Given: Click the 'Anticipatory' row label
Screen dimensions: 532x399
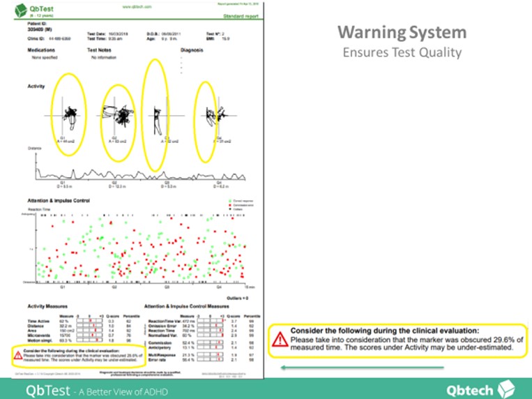Looking at the screenshot, I should tap(159, 347).
